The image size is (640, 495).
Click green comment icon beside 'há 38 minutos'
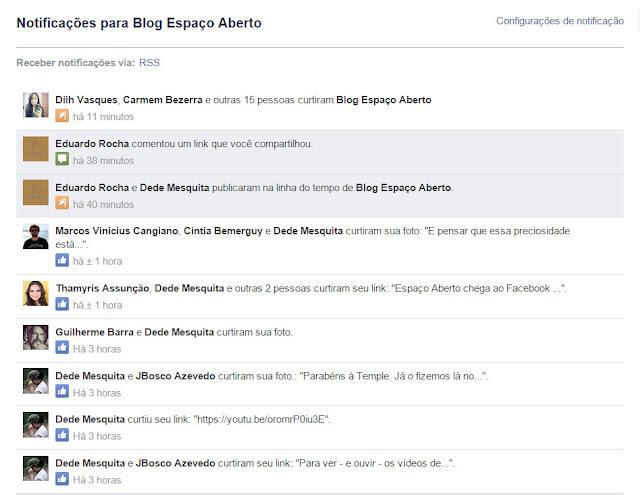[x=62, y=159]
